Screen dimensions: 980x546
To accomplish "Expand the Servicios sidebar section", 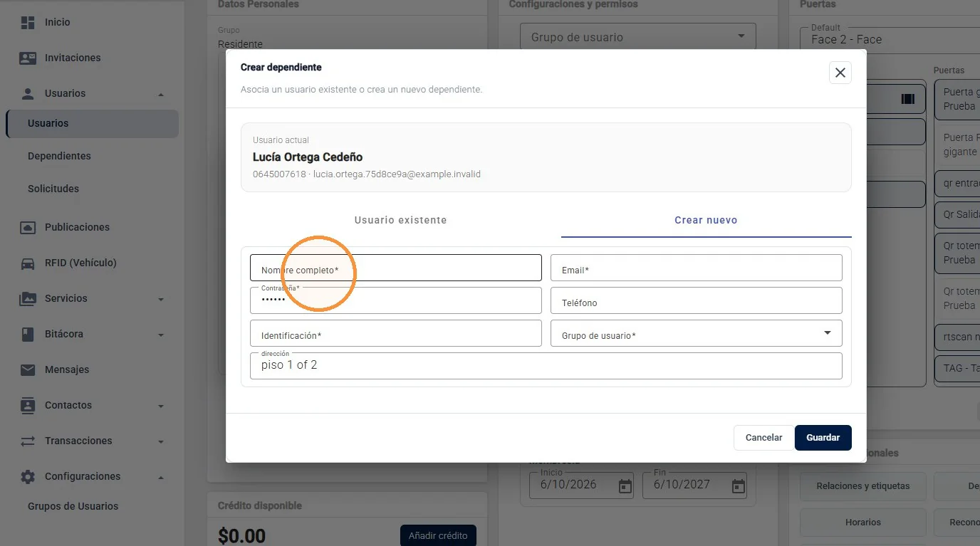I will coord(161,299).
